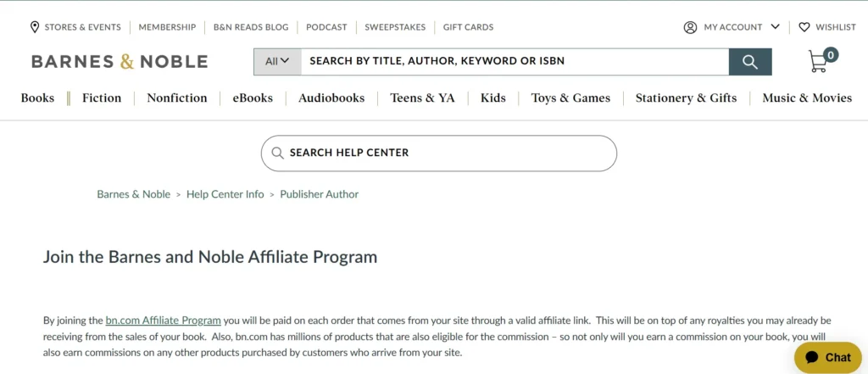Viewport: 868px width, 374px height.
Task: Click the Barnes & Noble logo
Action: point(120,61)
